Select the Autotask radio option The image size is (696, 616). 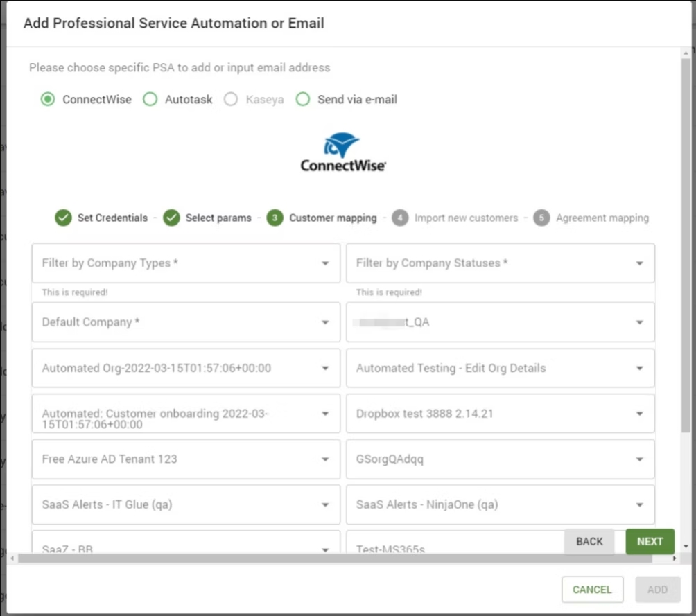[x=150, y=99]
